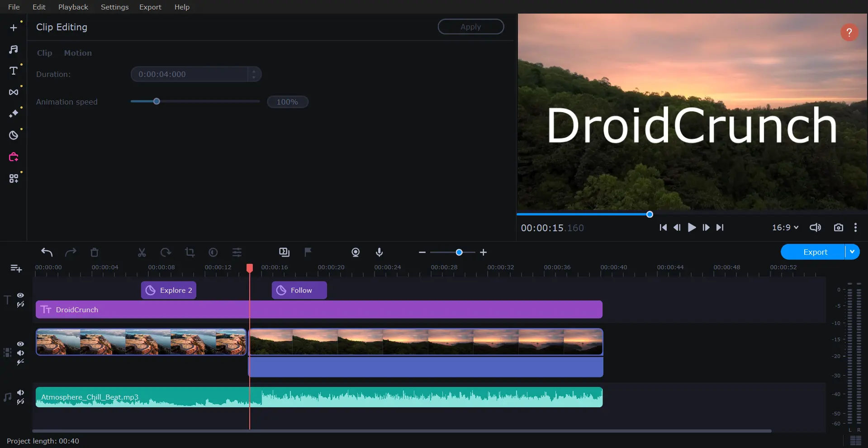Select the Crop tool icon
Image resolution: width=868 pixels, height=448 pixels.
coord(190,252)
